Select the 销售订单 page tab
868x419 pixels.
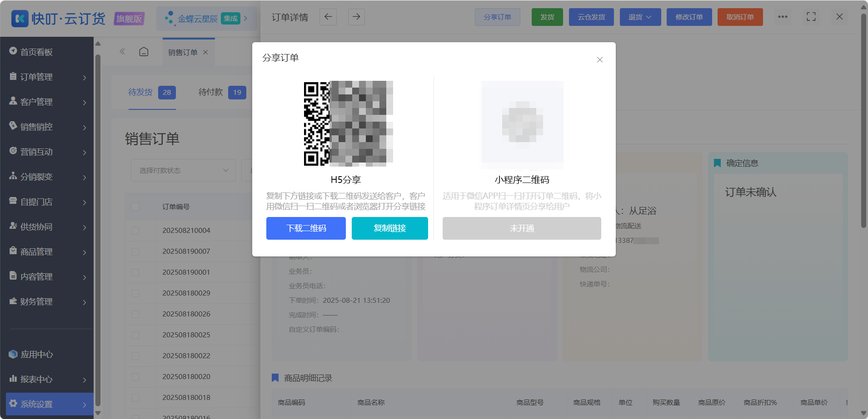coord(183,52)
